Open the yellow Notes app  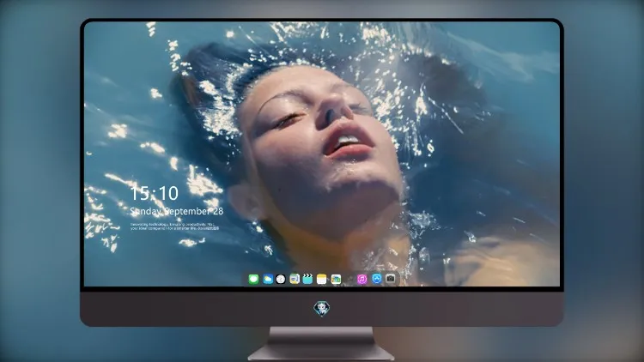[322, 279]
